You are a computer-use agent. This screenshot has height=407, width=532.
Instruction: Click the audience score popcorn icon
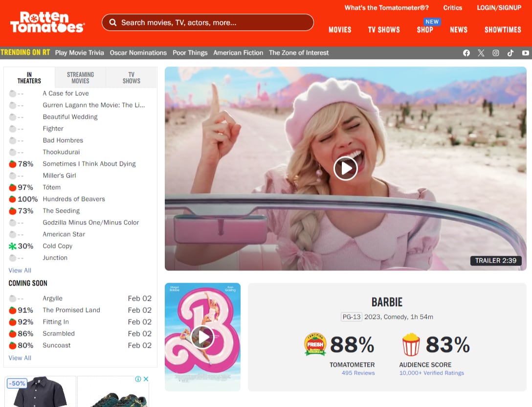coord(411,344)
